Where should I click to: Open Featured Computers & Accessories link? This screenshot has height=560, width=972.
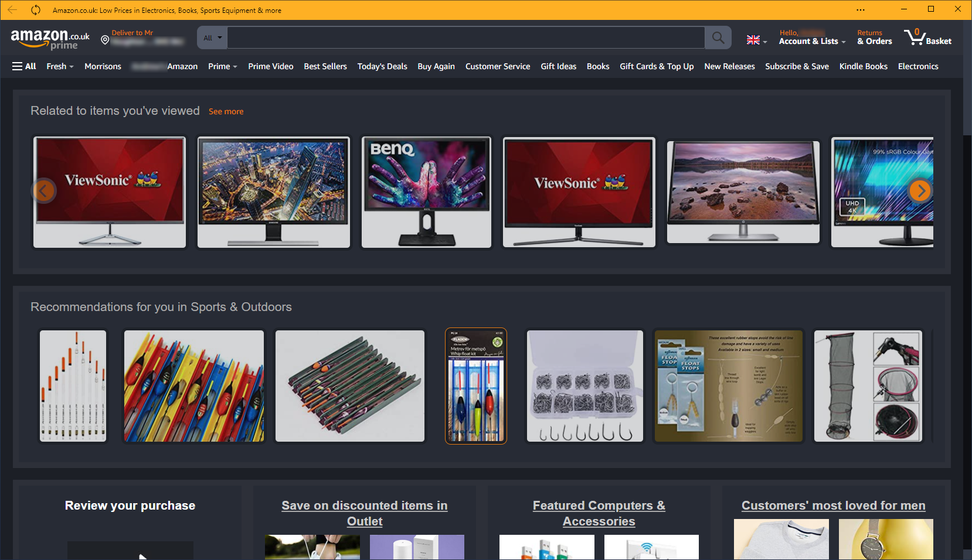tap(599, 513)
